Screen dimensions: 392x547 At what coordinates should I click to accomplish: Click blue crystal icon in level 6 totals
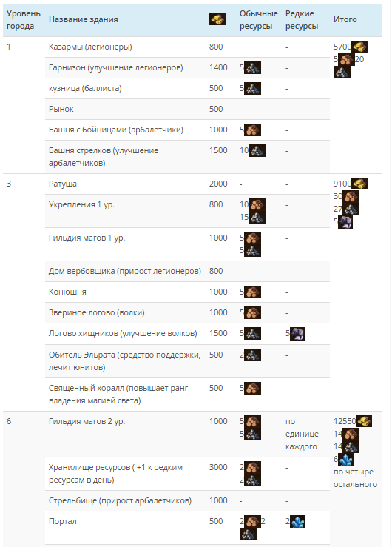[345, 460]
